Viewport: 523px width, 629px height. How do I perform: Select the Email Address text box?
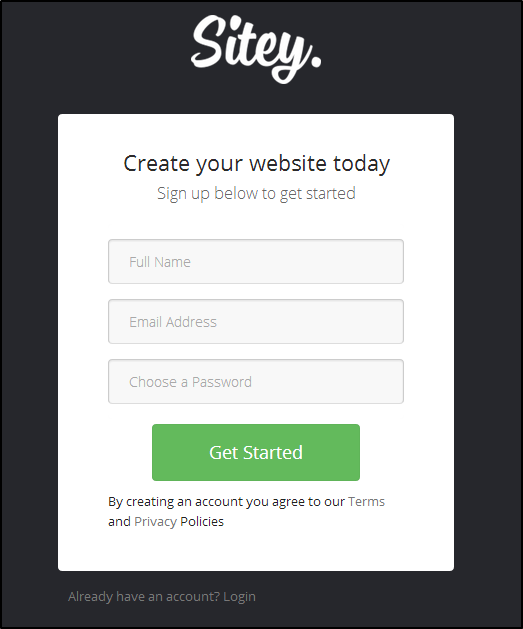[x=256, y=321]
